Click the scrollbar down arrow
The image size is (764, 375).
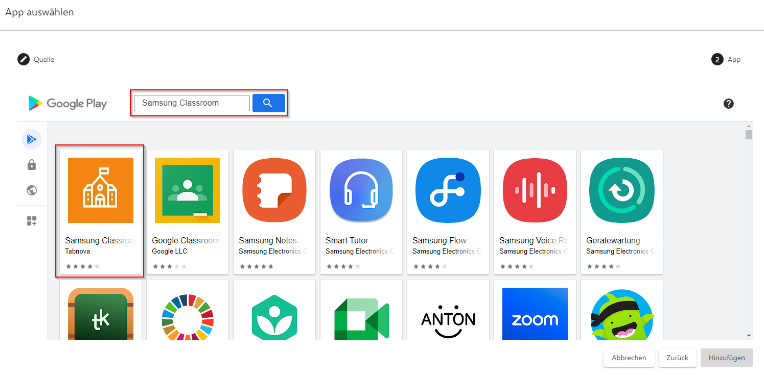pos(748,335)
